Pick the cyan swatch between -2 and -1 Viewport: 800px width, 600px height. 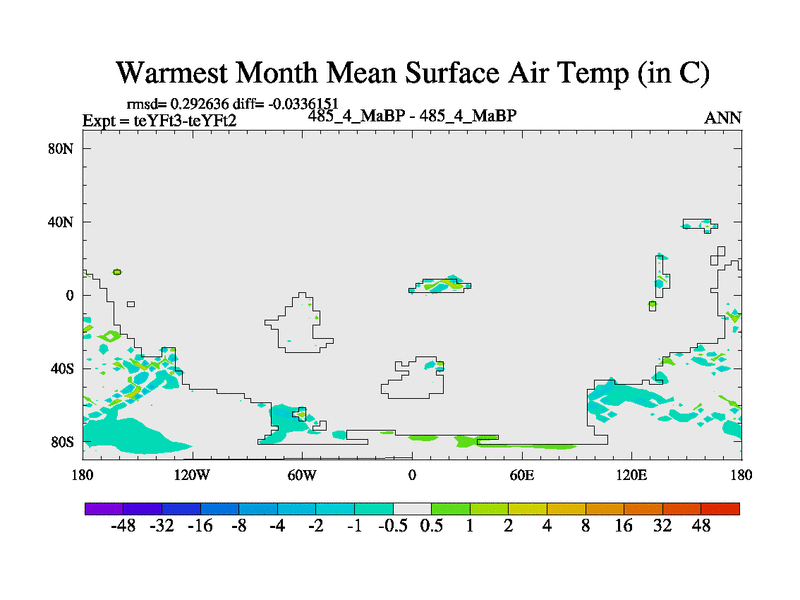[335, 509]
